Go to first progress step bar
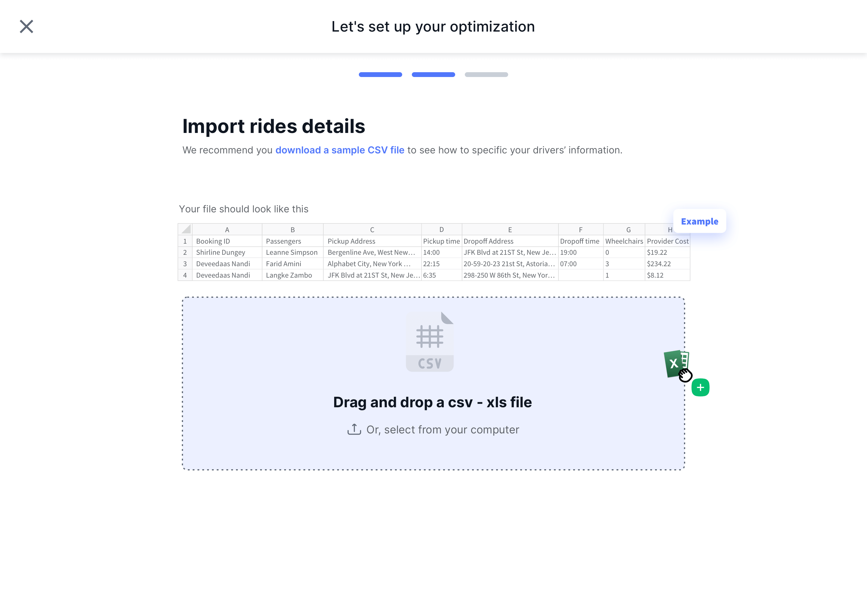Image resolution: width=867 pixels, height=616 pixels. [x=380, y=75]
